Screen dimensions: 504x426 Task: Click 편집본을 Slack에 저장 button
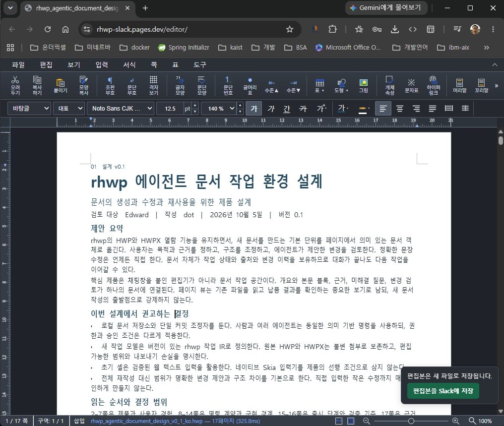tap(443, 391)
